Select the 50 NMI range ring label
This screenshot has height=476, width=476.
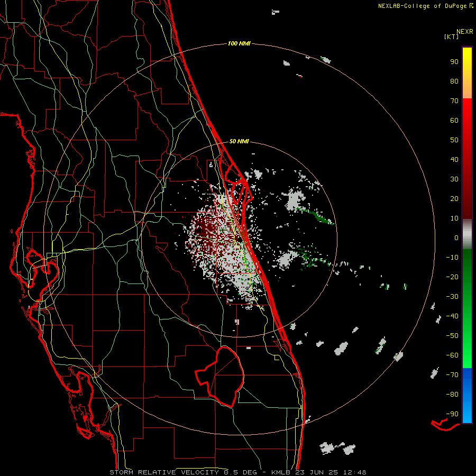[x=239, y=141]
